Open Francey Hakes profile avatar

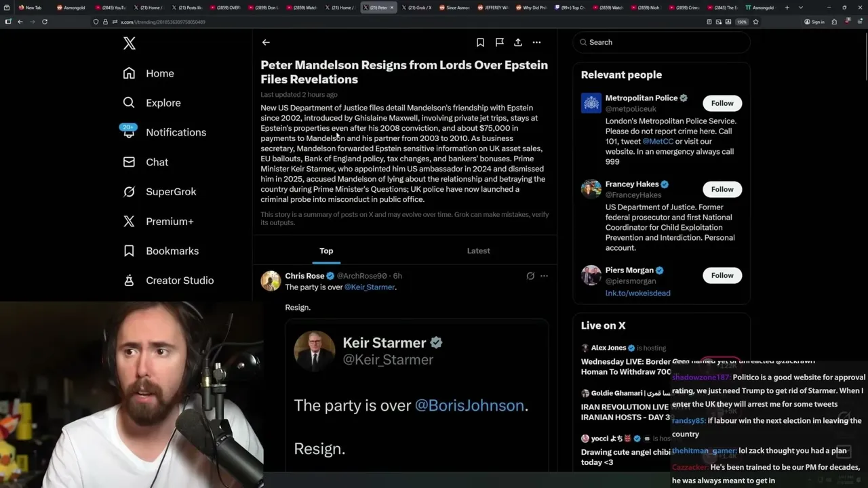pos(591,189)
